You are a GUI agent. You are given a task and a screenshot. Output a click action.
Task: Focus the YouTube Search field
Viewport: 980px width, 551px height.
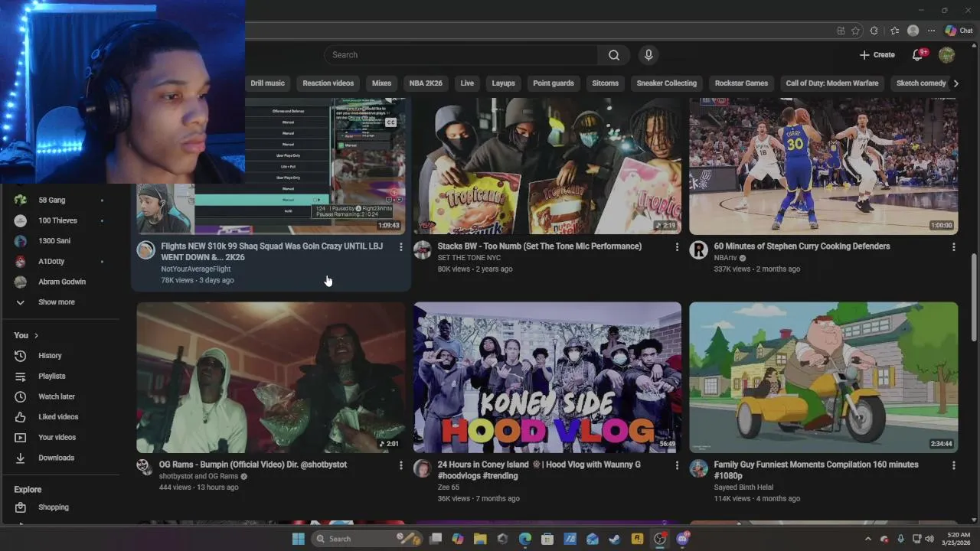pos(461,55)
